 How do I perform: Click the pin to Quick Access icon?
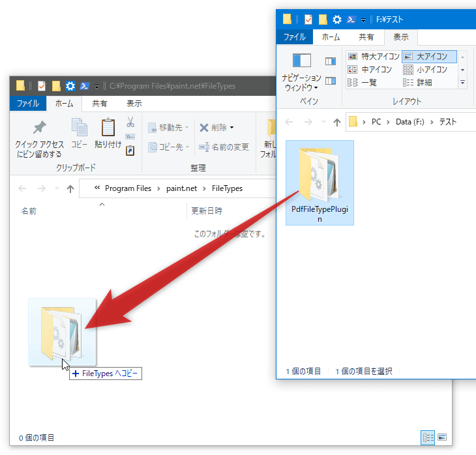pyautogui.click(x=40, y=127)
